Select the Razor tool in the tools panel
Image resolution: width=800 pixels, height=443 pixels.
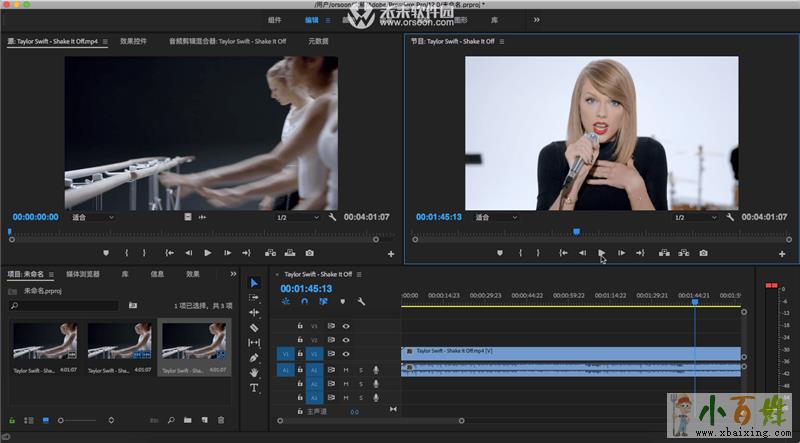click(x=254, y=327)
